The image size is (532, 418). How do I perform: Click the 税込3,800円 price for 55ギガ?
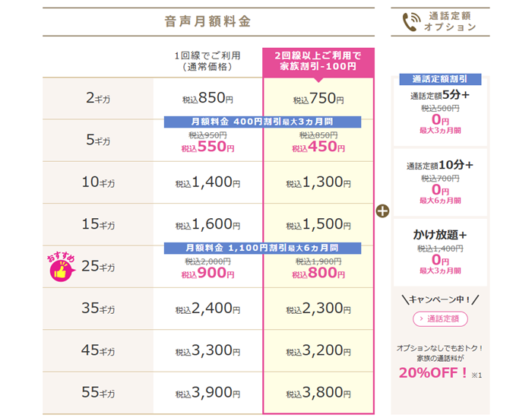point(318,393)
